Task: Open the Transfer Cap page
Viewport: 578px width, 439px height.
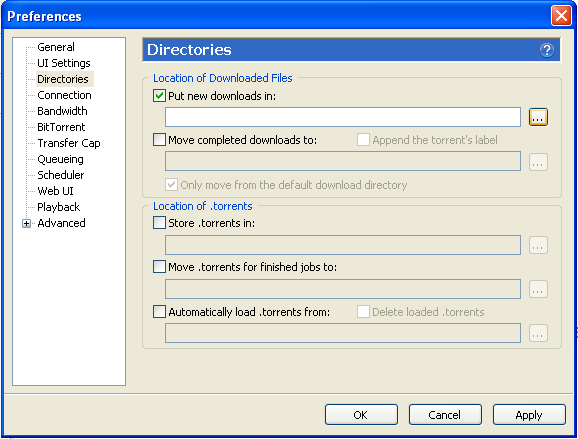Action: pyautogui.click(x=69, y=143)
